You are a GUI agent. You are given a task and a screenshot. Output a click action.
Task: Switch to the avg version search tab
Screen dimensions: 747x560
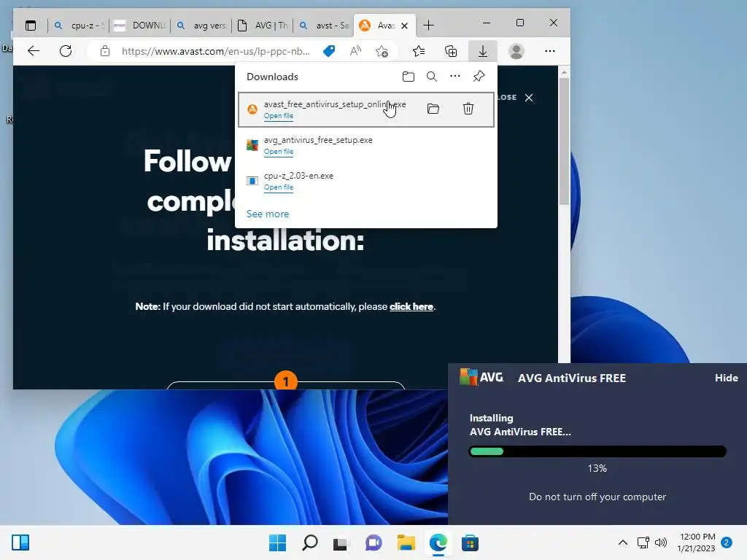coord(202,26)
